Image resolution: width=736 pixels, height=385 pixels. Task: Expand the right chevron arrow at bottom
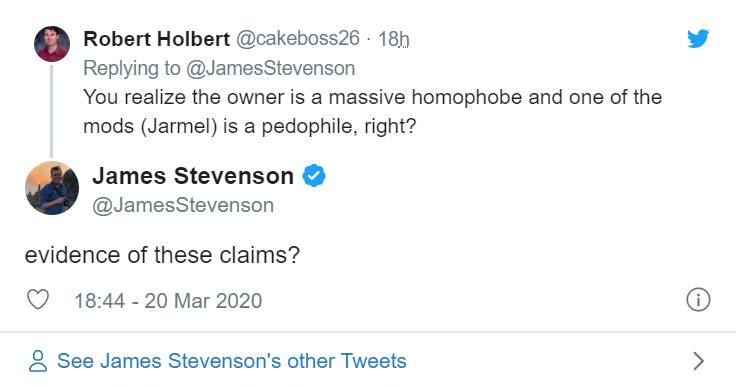pyautogui.click(x=698, y=361)
